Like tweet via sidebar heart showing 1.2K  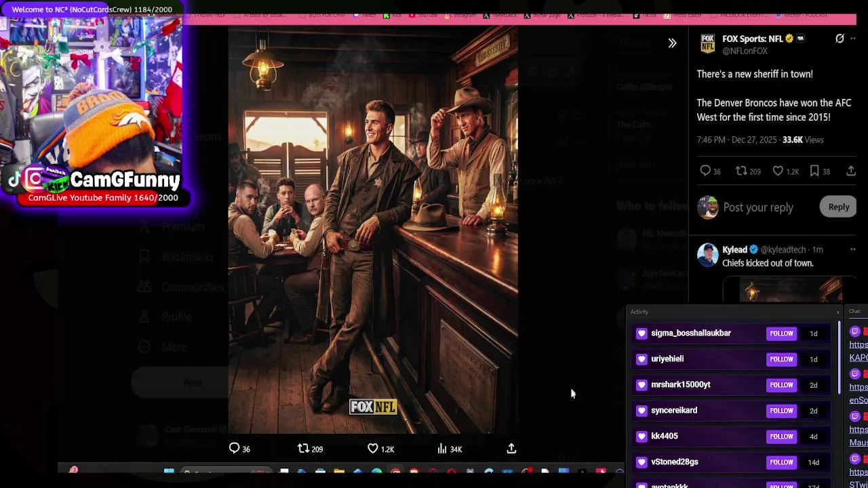coord(778,171)
